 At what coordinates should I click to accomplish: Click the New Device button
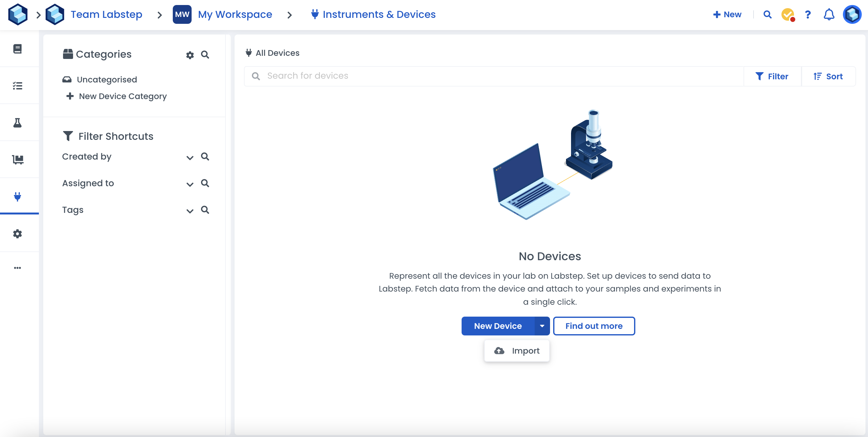coord(498,326)
